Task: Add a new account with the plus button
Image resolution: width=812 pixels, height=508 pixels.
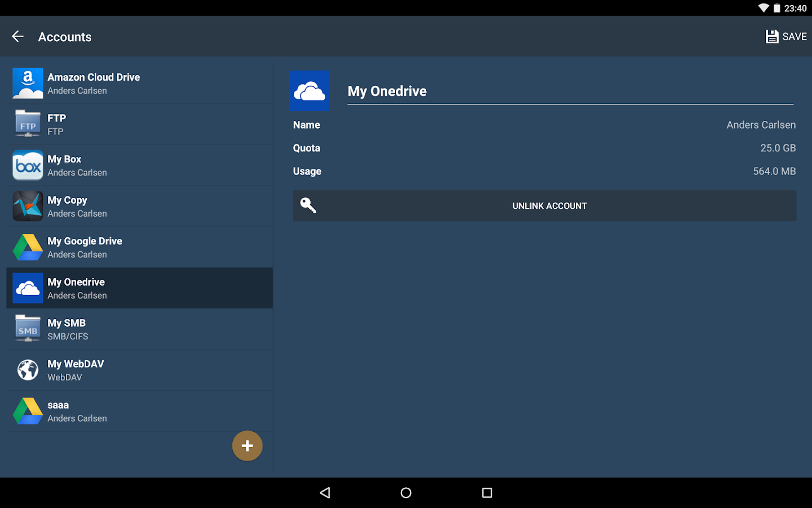Action: point(247,445)
